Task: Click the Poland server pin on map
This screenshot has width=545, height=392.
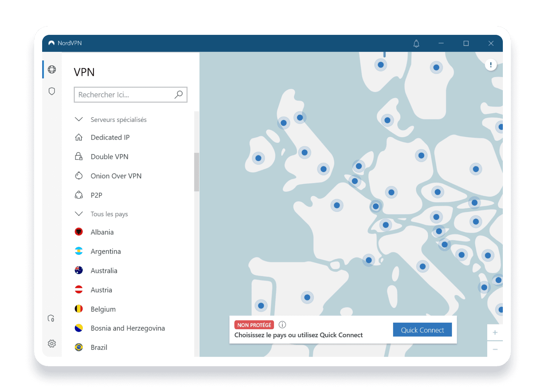Action: (x=476, y=169)
